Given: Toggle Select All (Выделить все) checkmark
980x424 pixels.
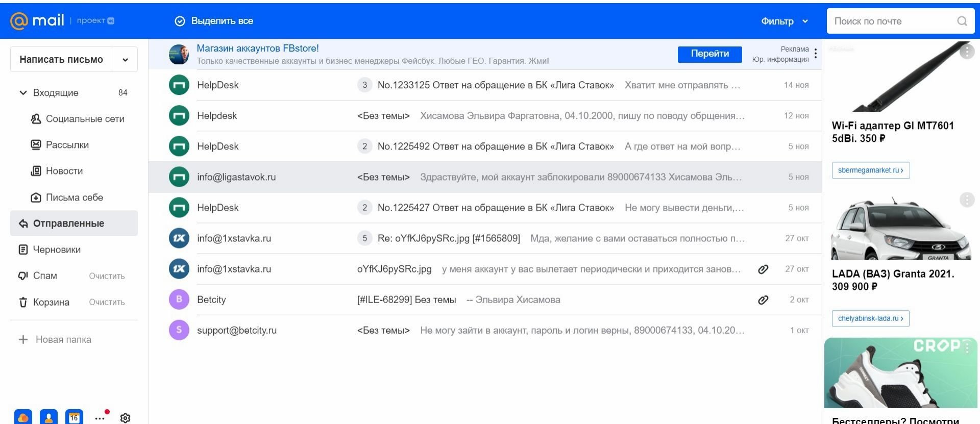Looking at the screenshot, I should coord(180,21).
